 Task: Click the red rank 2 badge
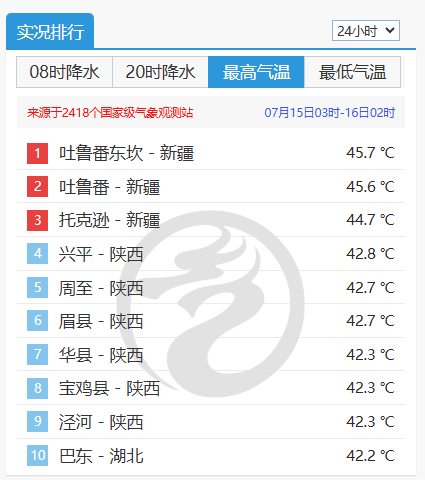click(37, 187)
